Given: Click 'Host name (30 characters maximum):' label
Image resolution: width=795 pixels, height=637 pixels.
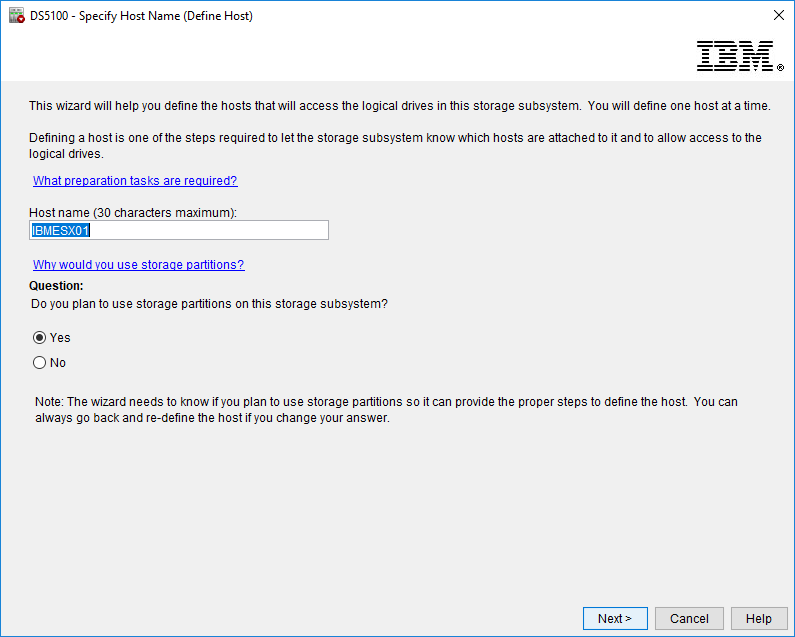Looking at the screenshot, I should pyautogui.click(x=133, y=213).
